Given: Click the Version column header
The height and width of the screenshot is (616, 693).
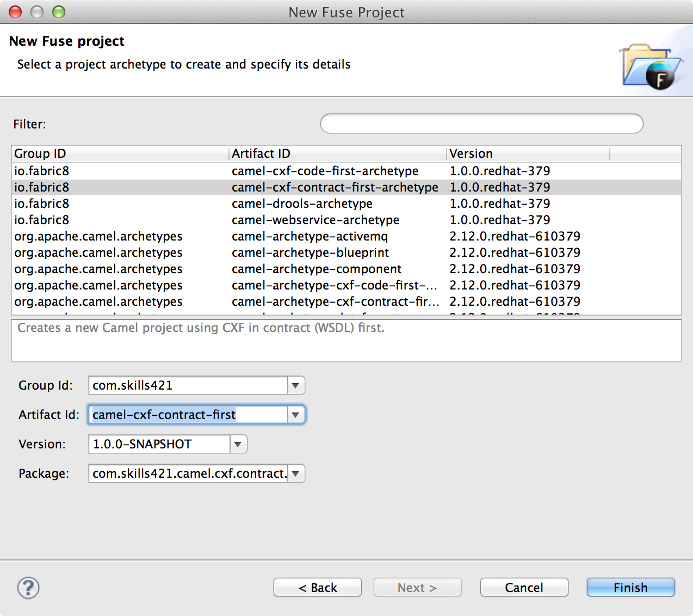Looking at the screenshot, I should coord(528,154).
